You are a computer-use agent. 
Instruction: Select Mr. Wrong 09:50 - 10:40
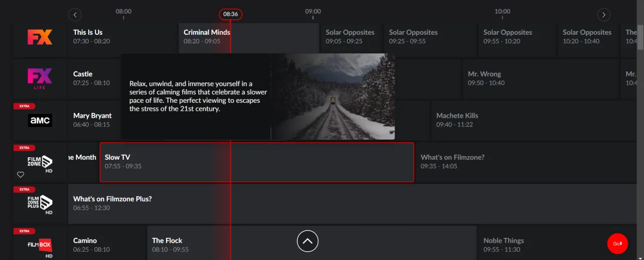tap(541, 78)
